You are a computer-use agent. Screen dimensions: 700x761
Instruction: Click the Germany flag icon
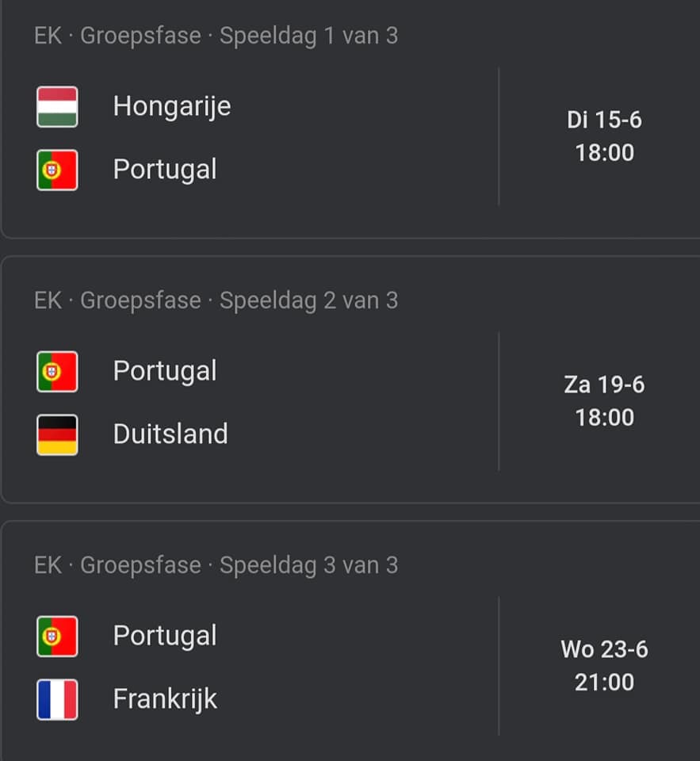(x=57, y=435)
